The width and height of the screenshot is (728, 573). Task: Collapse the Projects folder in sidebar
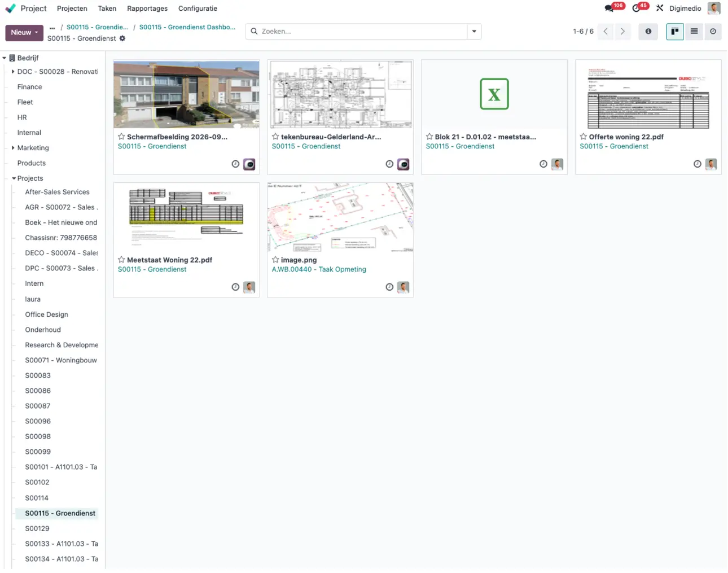tap(14, 178)
